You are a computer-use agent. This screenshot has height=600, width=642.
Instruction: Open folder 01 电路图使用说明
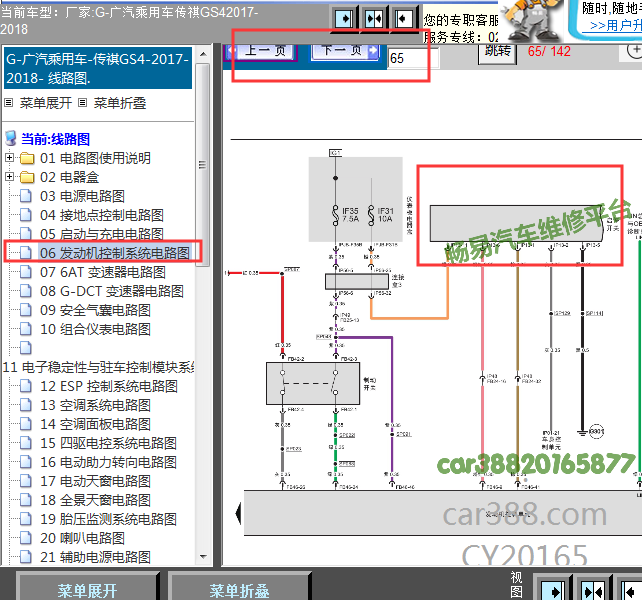click(95, 158)
